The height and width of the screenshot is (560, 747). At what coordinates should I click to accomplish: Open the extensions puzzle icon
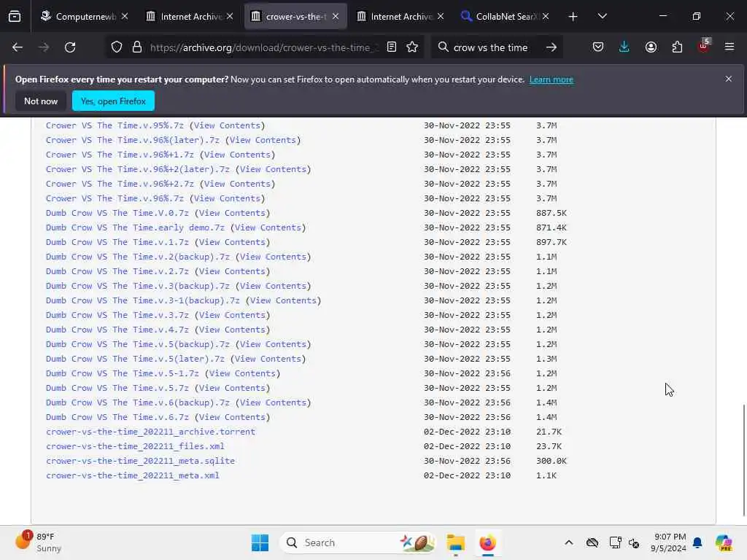pos(677,47)
